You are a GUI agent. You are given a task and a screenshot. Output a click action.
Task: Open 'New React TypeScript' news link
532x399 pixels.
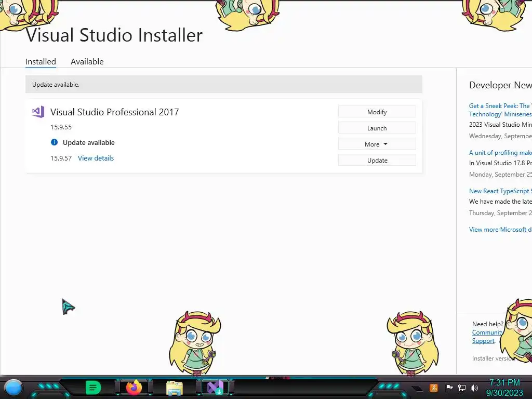(x=500, y=191)
